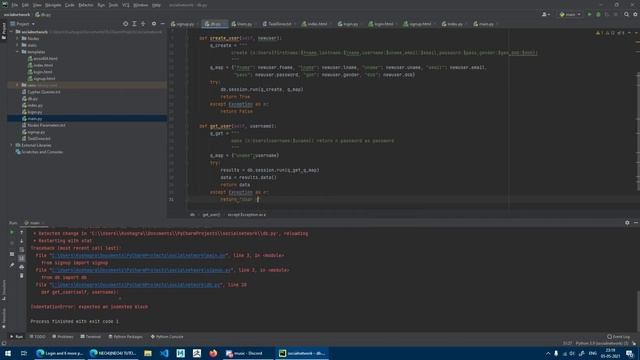Click the trash Clear All icon in Run console
This screenshot has height=360, width=640.
click(22, 276)
